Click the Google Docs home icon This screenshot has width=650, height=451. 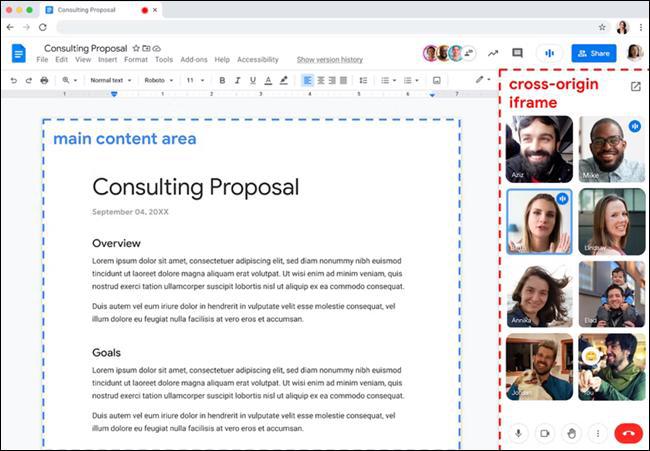(18, 53)
